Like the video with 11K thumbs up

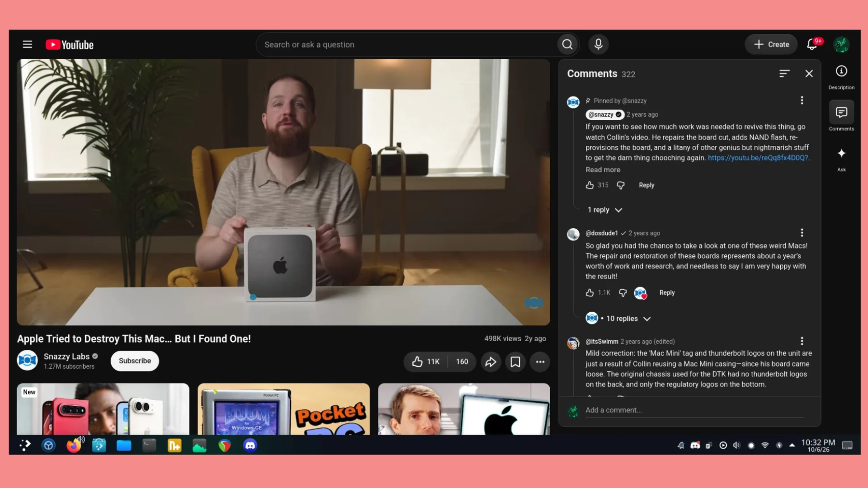[x=426, y=361]
